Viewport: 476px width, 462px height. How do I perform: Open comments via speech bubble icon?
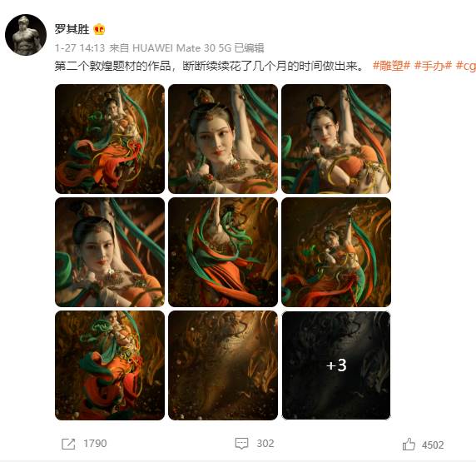(241, 444)
